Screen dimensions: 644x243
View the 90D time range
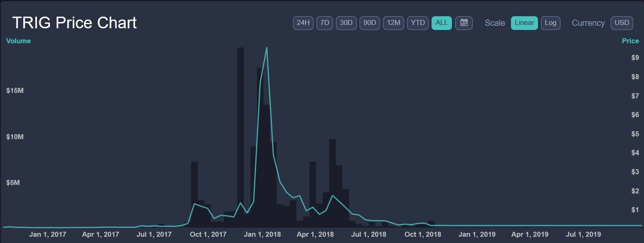(369, 23)
